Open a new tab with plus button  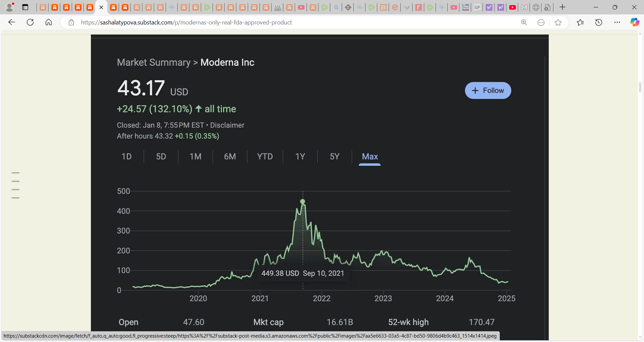point(562,7)
